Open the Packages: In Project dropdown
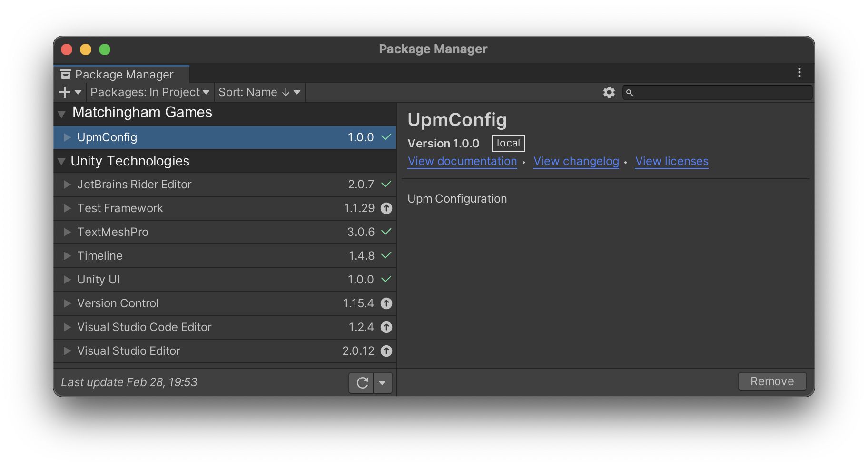Image resolution: width=868 pixels, height=467 pixels. [149, 92]
